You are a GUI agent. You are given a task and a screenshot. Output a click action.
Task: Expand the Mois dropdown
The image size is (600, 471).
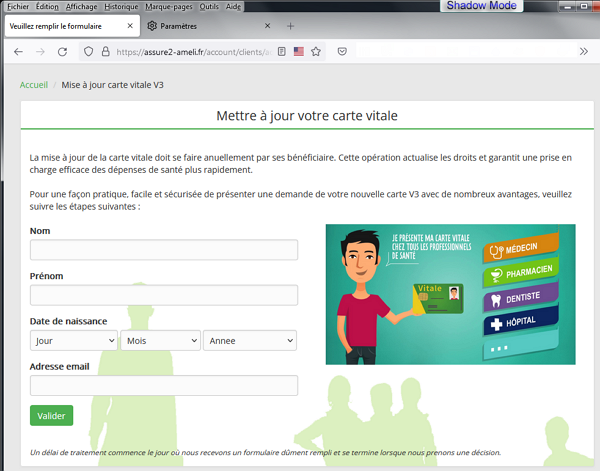pyautogui.click(x=160, y=341)
